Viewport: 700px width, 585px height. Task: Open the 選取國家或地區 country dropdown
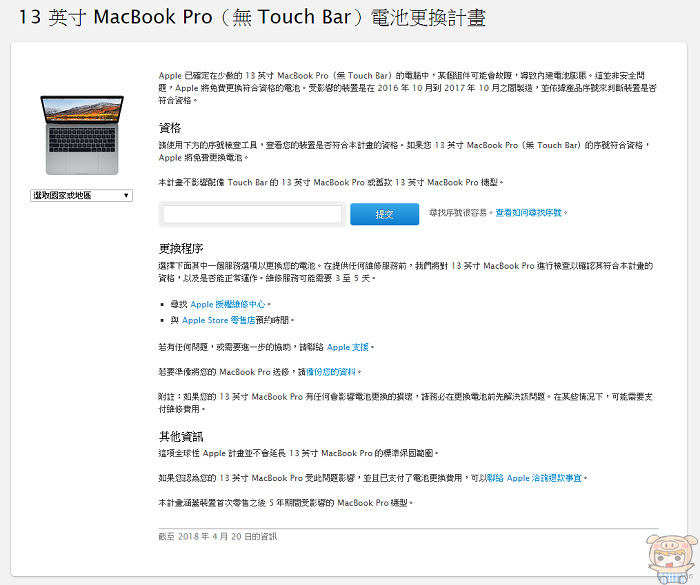81,195
